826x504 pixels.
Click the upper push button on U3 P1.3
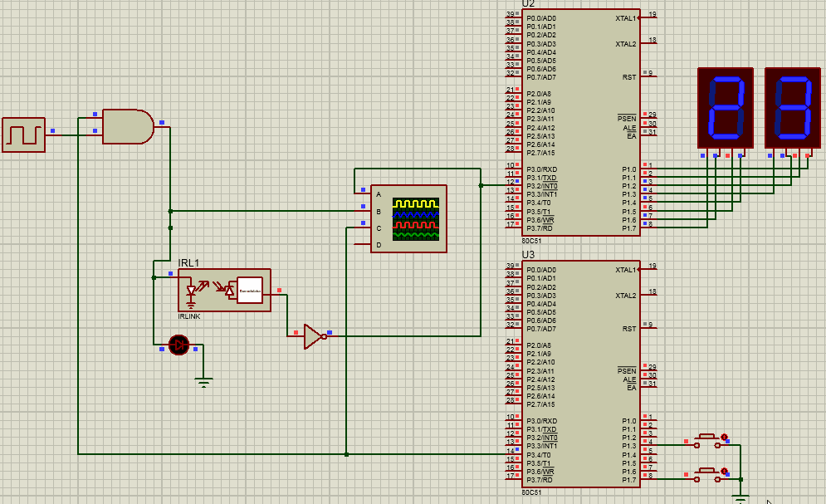tap(707, 441)
